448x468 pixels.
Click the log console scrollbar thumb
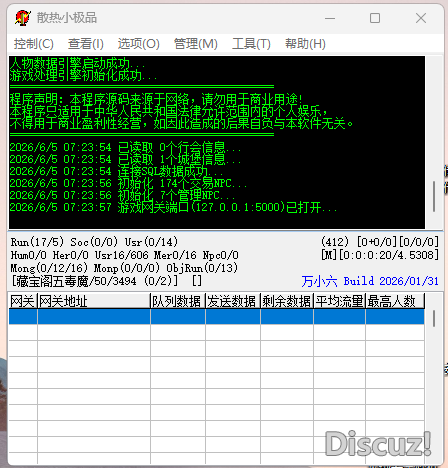point(434,196)
